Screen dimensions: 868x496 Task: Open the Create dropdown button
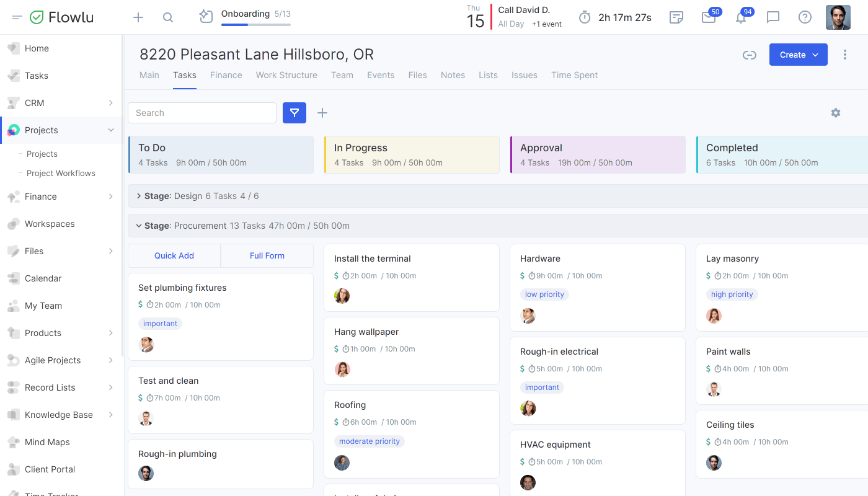(798, 55)
